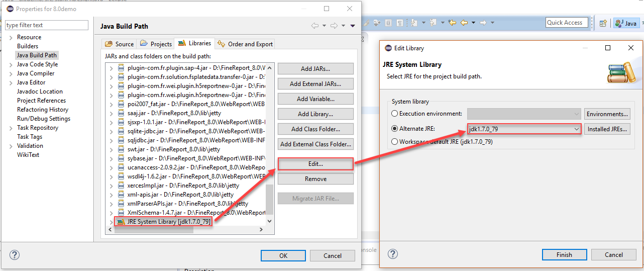Open the Execution environment combo box
This screenshot has height=271, width=644.
tap(524, 114)
